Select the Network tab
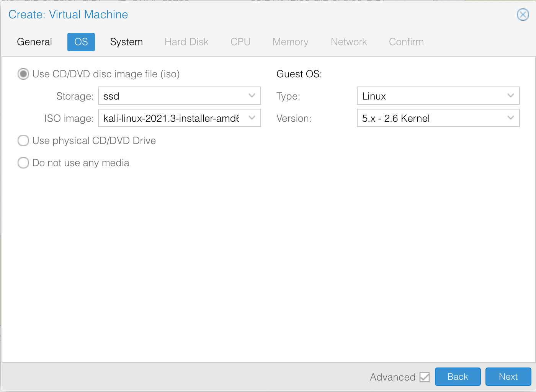The width and height of the screenshot is (536, 392). click(x=349, y=42)
